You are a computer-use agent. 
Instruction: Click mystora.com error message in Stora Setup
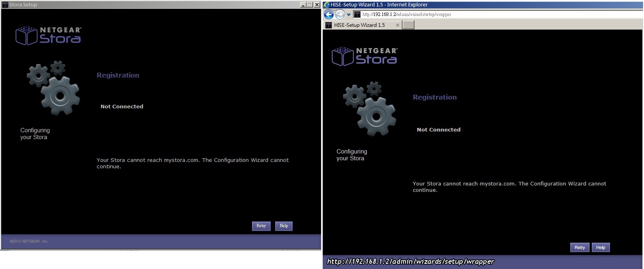click(x=192, y=163)
